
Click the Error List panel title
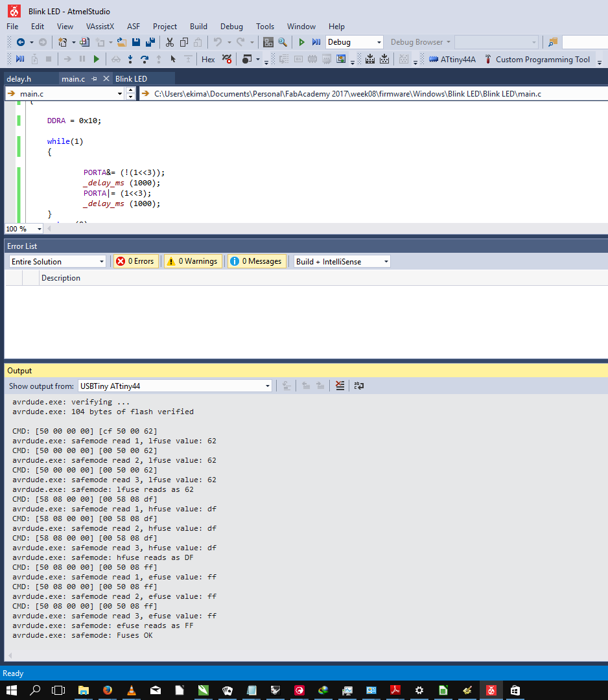(x=22, y=246)
